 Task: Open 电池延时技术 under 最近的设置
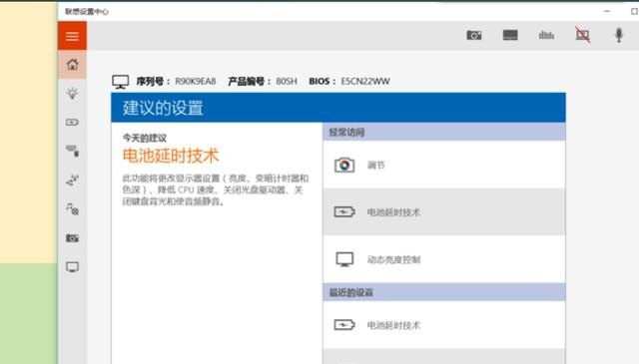coord(444,325)
